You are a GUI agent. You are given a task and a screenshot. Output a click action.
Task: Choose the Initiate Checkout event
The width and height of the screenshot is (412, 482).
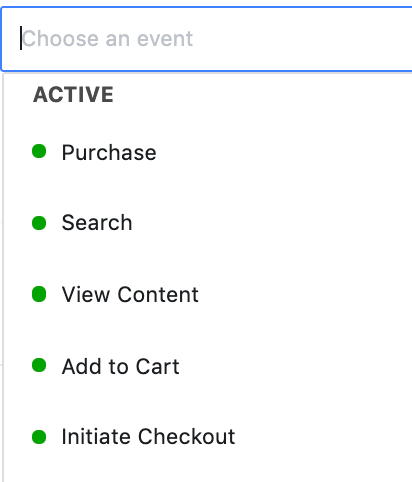click(x=149, y=437)
